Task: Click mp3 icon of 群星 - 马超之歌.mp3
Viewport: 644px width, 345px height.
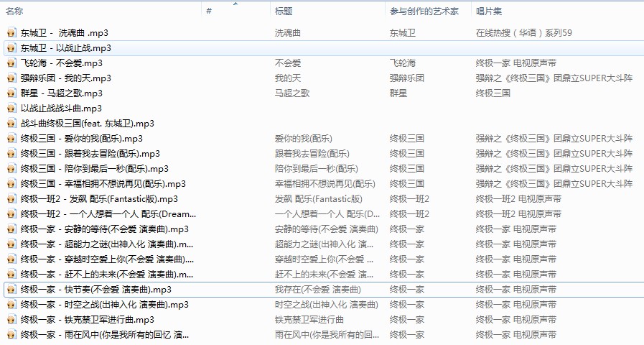Action: click(12, 93)
